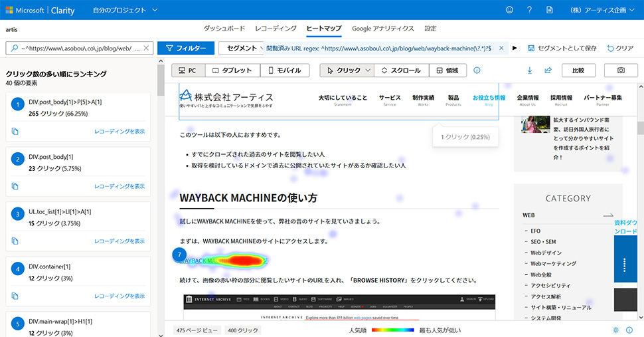
Task: Clear the URL search field with X
Action: tap(146, 48)
